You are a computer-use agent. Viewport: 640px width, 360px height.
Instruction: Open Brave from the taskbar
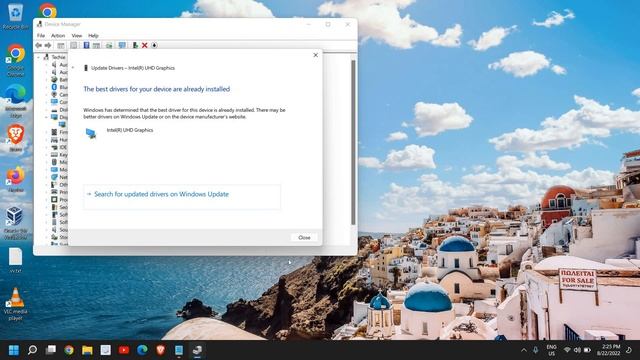161,350
